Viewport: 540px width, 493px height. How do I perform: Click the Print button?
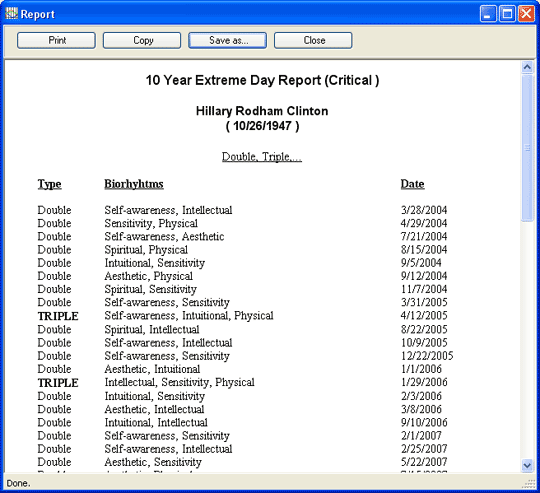click(56, 40)
